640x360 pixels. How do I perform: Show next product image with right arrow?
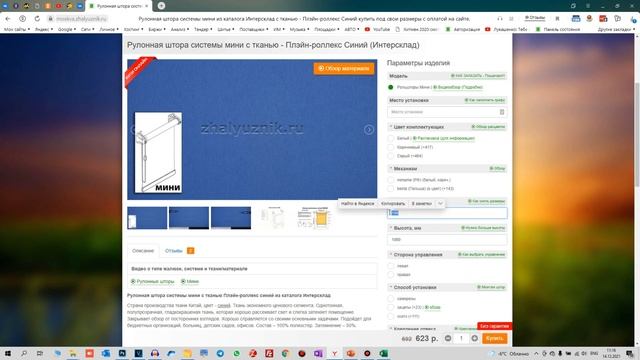tap(369, 130)
